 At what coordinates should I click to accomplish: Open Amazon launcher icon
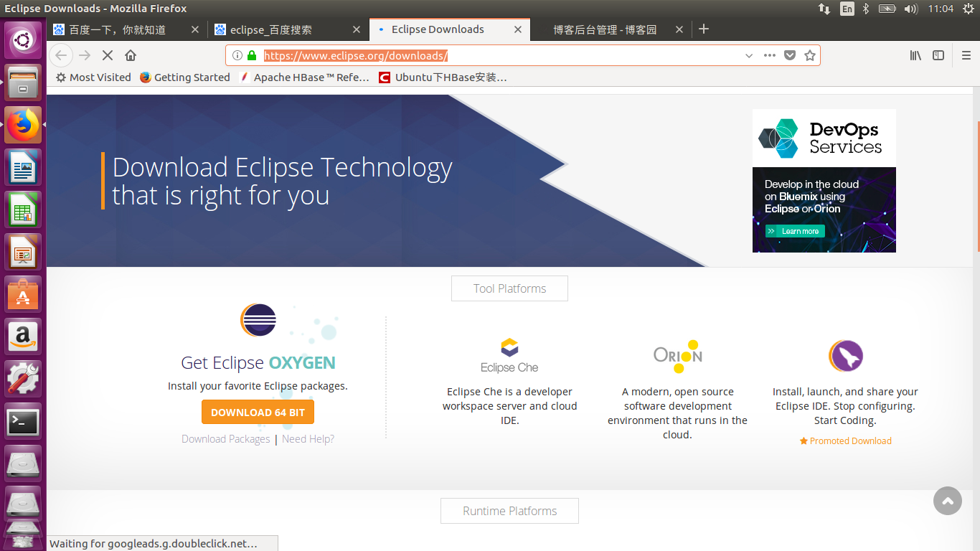click(x=23, y=336)
